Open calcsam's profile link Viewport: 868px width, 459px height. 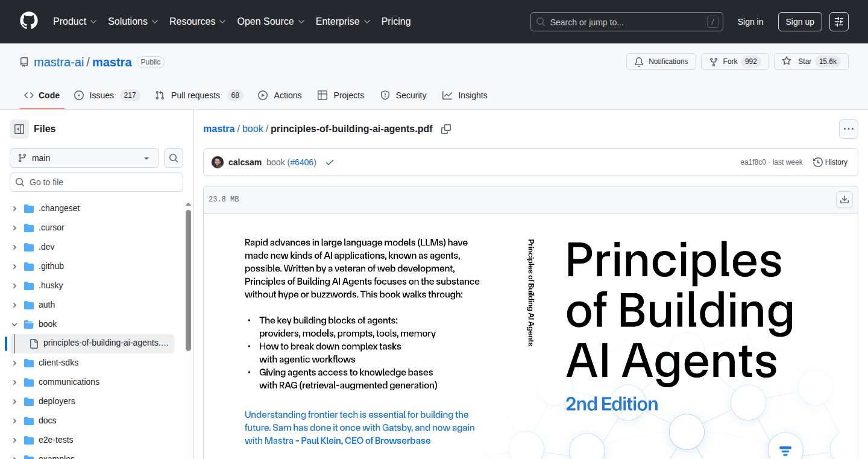245,162
